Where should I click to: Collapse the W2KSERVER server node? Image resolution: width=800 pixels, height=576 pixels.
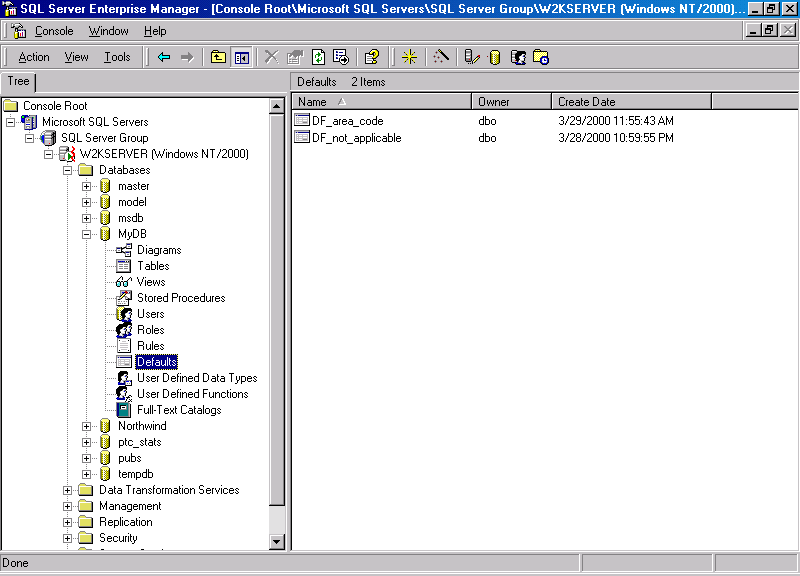tap(48, 154)
